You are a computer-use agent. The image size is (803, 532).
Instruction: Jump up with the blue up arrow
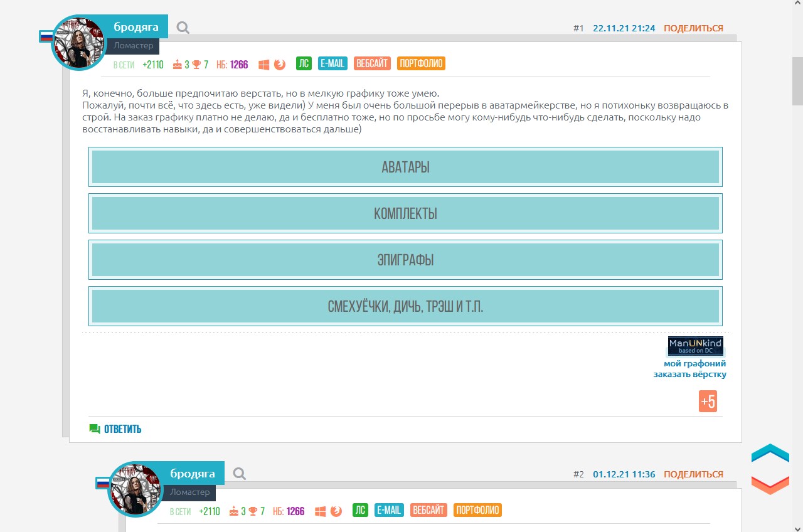click(770, 453)
